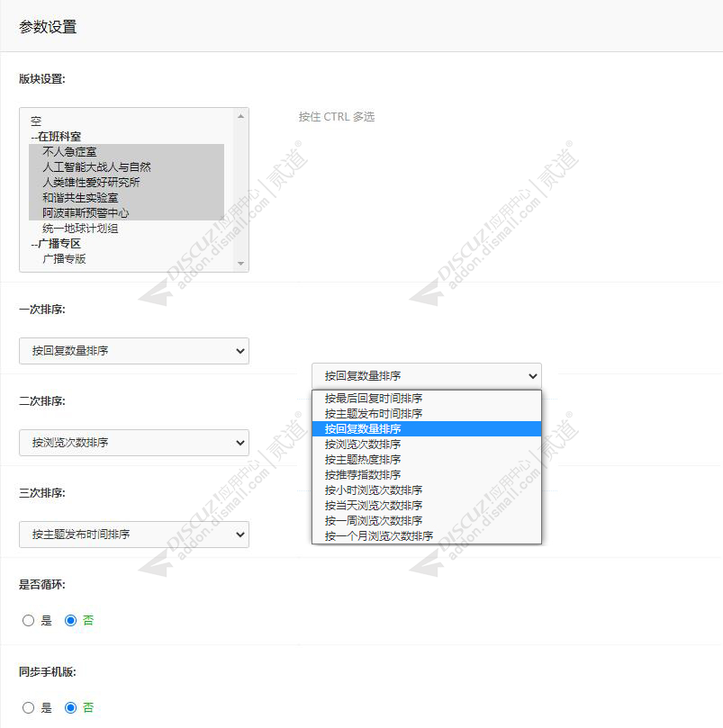Collapse the expanded 按回复数量排序 dropdown

427,376
